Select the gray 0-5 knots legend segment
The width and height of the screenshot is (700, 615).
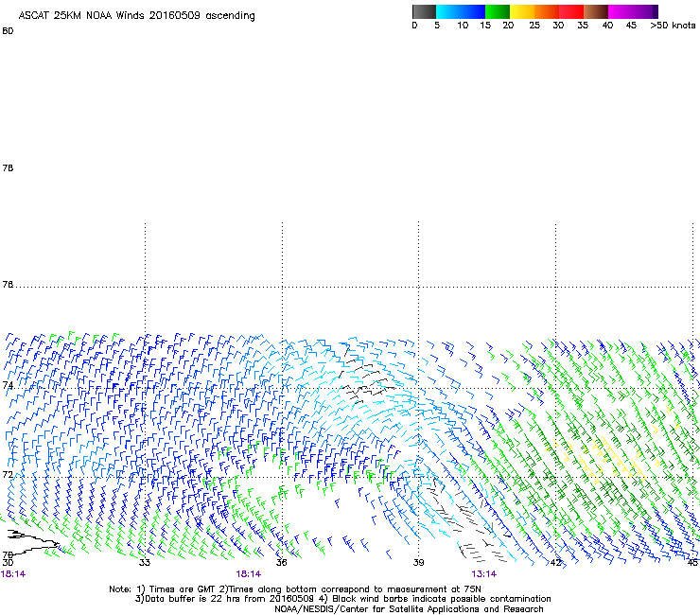coord(424,11)
